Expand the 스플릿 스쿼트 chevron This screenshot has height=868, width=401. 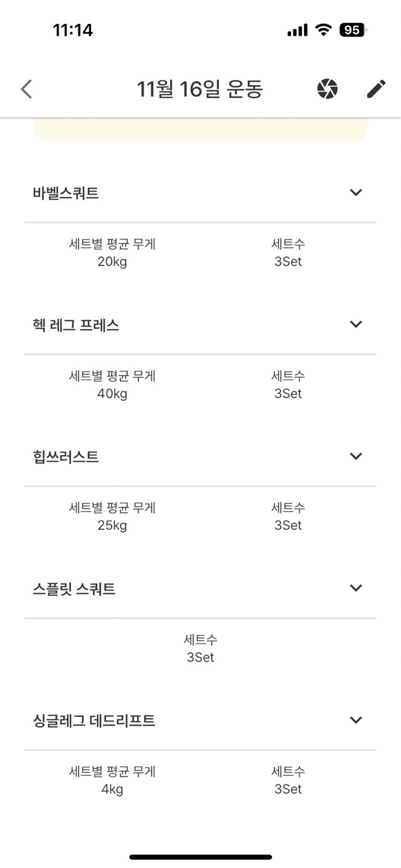(356, 588)
